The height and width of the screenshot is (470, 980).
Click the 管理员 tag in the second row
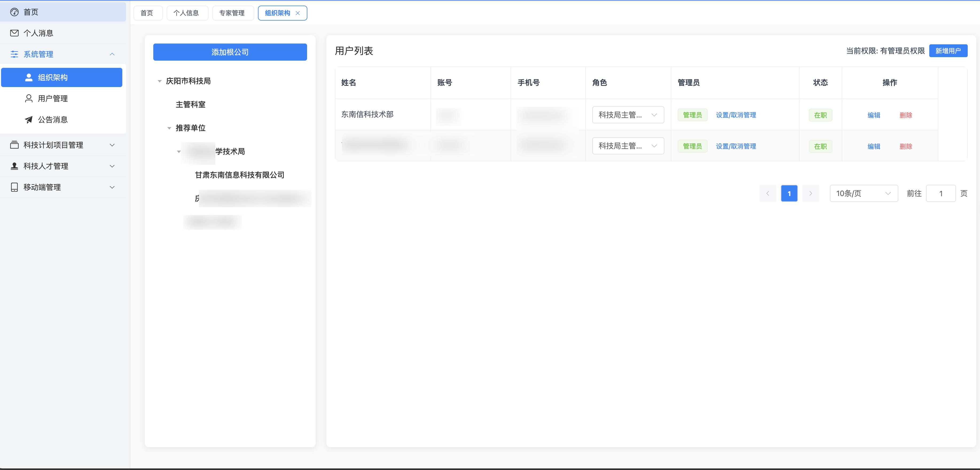pos(692,147)
